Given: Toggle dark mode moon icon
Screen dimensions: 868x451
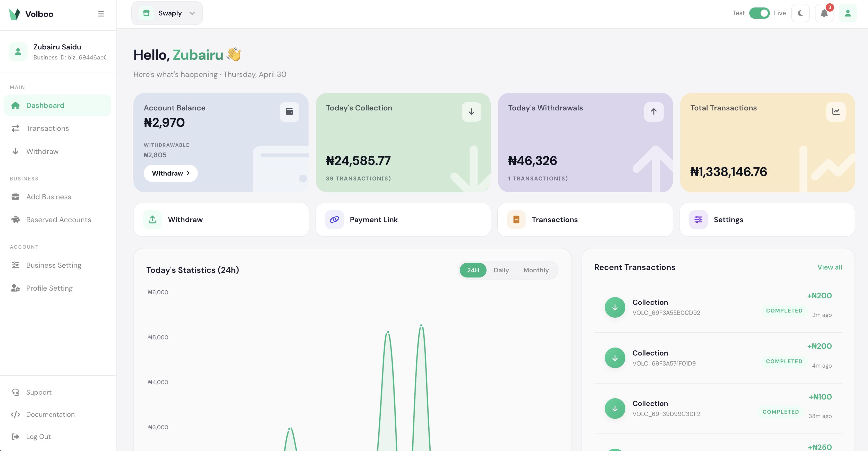Looking at the screenshot, I should click(x=800, y=13).
